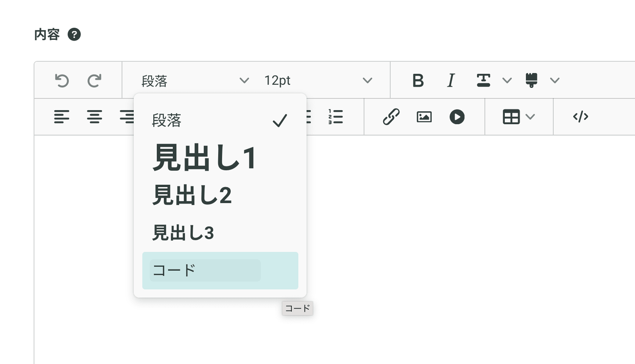The width and height of the screenshot is (635, 364).
Task: Insert an image
Action: [424, 117]
